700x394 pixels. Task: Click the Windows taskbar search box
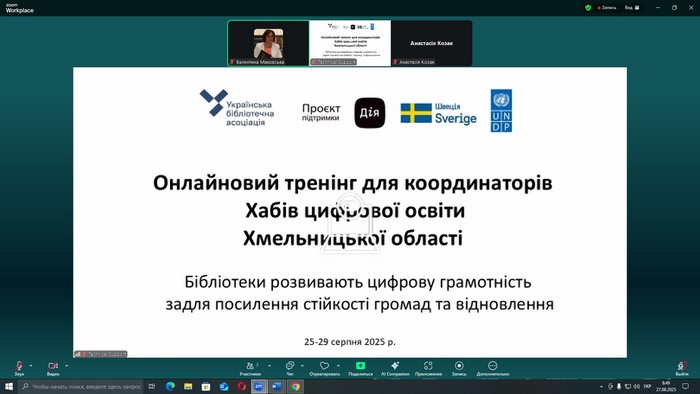tap(81, 386)
